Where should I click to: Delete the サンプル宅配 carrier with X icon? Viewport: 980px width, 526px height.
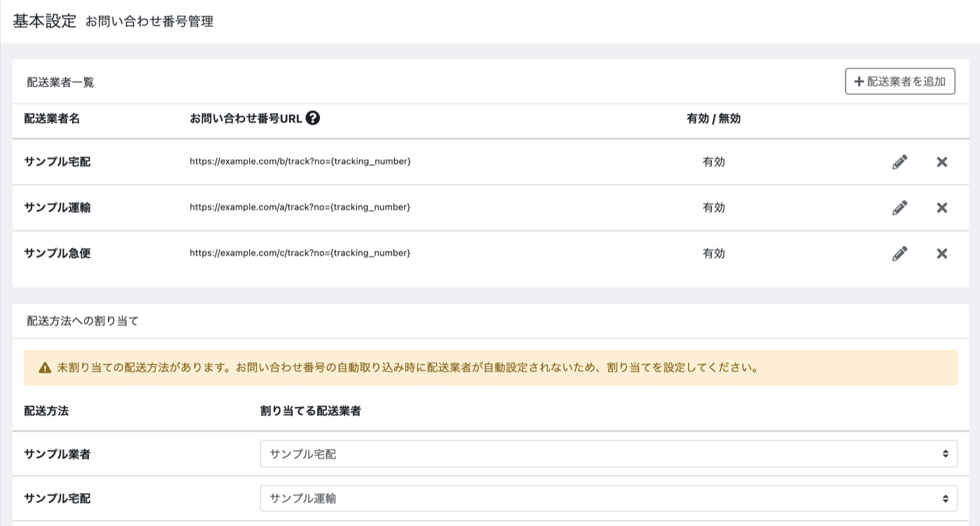point(941,162)
